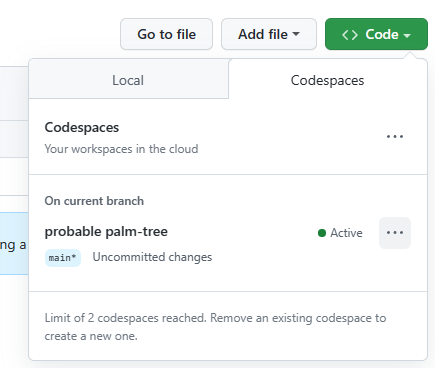This screenshot has width=435, height=368.
Task: Open the Codespaces header three-dot options menu
Action: tap(395, 137)
